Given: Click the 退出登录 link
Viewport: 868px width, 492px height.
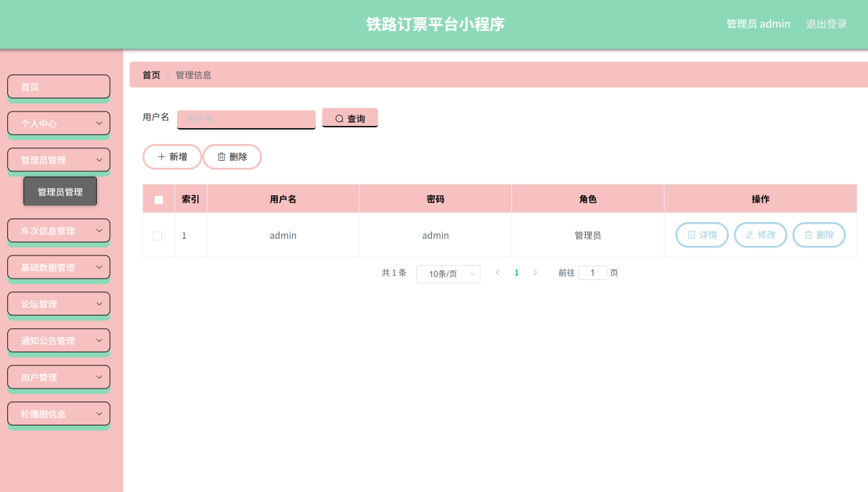Looking at the screenshot, I should click(826, 24).
